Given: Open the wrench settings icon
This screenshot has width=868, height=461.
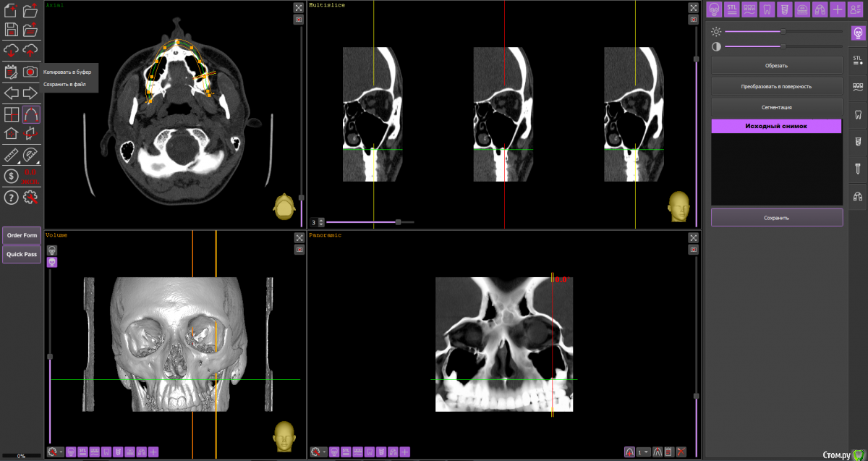Looking at the screenshot, I should click(30, 197).
